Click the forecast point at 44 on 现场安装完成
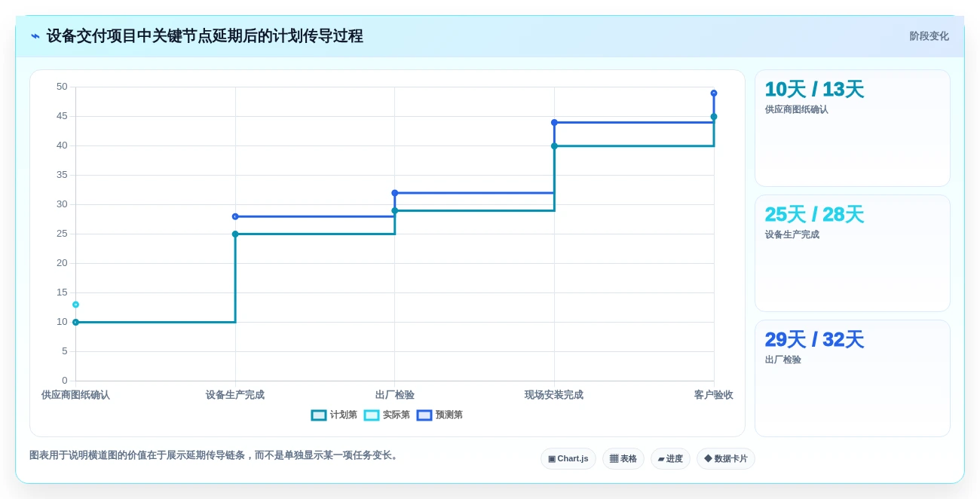Viewport: 980px width, 499px height. (x=554, y=122)
